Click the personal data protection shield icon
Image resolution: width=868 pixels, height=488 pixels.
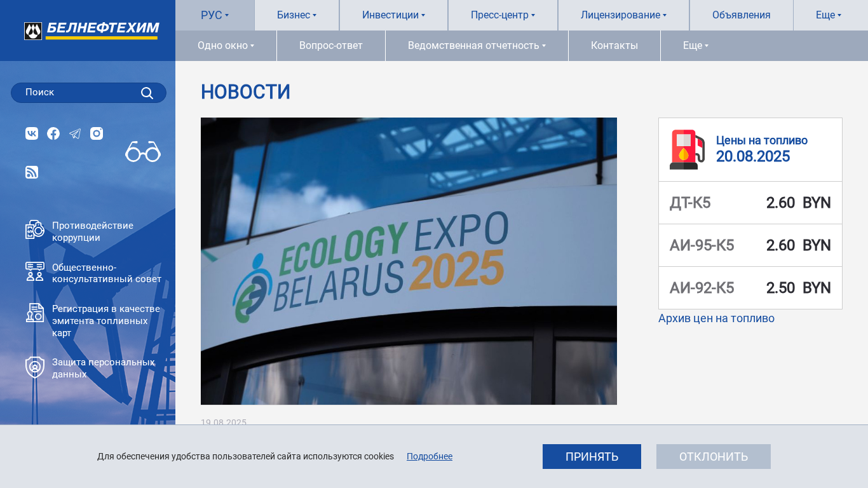(35, 367)
